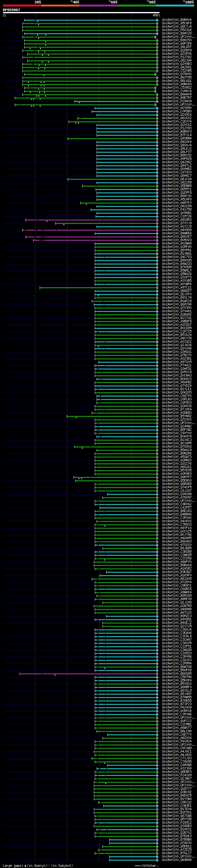Select the UniRef100_A5CAF8 label at the top of the list
The height and width of the screenshot is (868, 197).
tap(177, 23)
